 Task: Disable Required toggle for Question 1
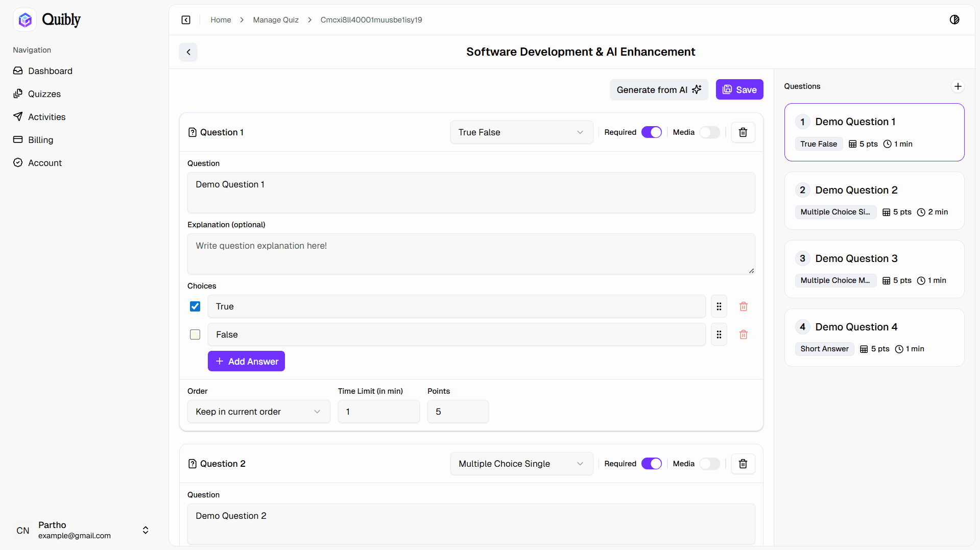(651, 132)
